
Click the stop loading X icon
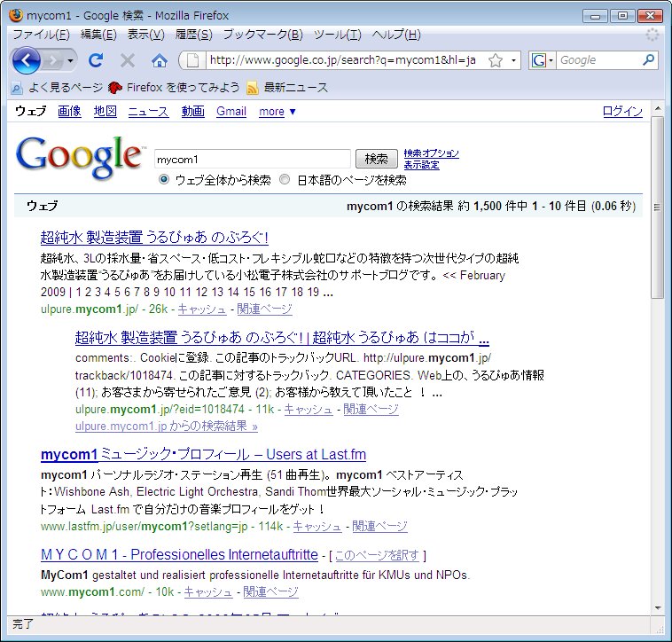click(x=128, y=60)
